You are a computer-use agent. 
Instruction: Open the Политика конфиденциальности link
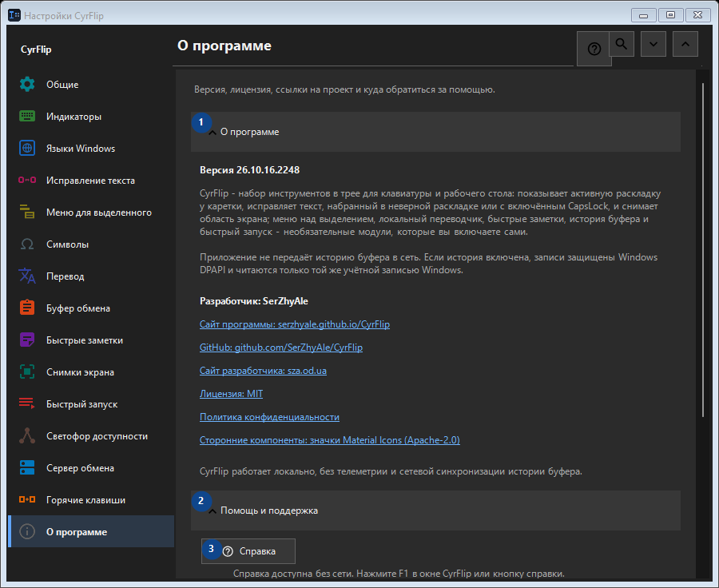[269, 417]
